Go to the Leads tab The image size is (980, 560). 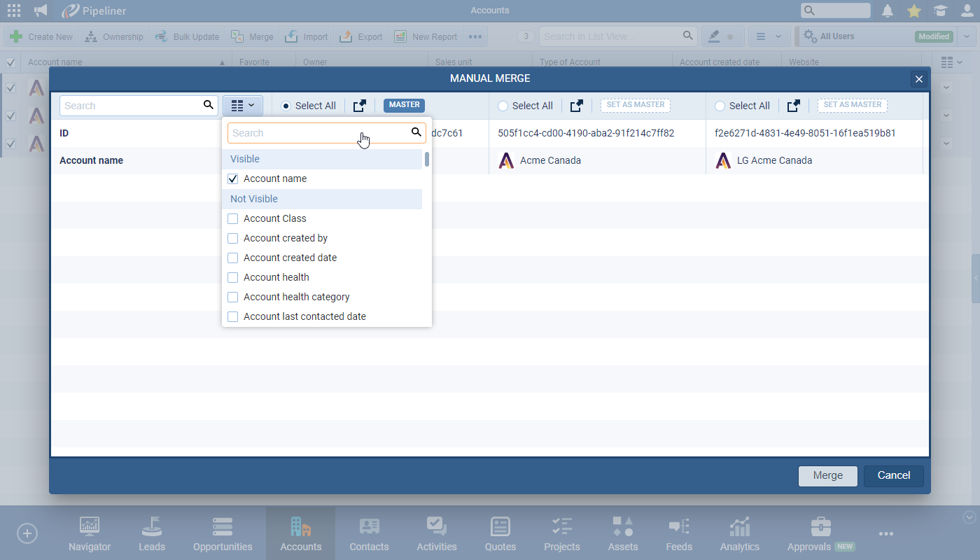[x=152, y=534]
